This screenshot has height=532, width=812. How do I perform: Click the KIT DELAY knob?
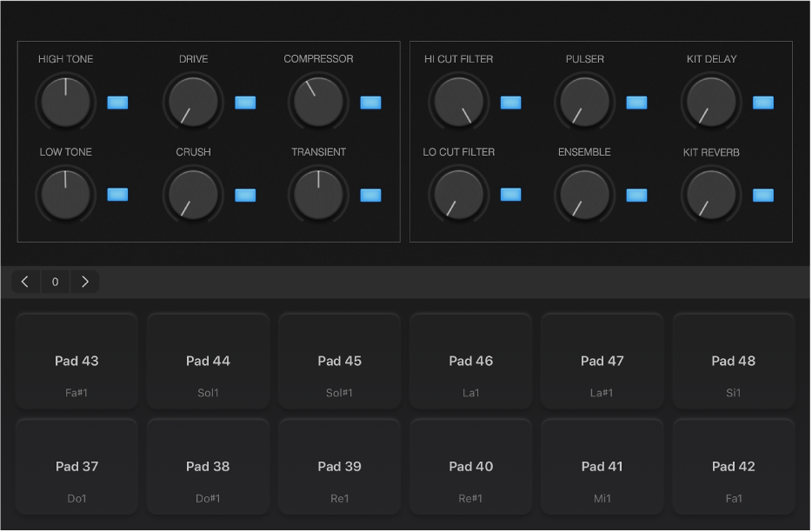click(x=710, y=102)
